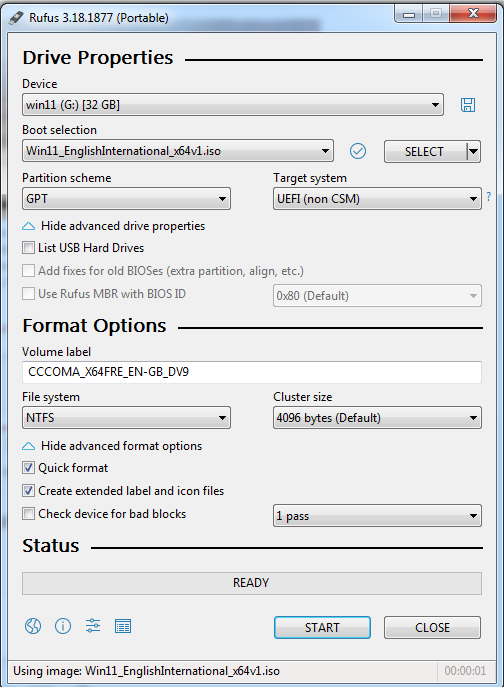504x687 pixels.
Task: Open the Device dropdown list
Action: tap(233, 105)
